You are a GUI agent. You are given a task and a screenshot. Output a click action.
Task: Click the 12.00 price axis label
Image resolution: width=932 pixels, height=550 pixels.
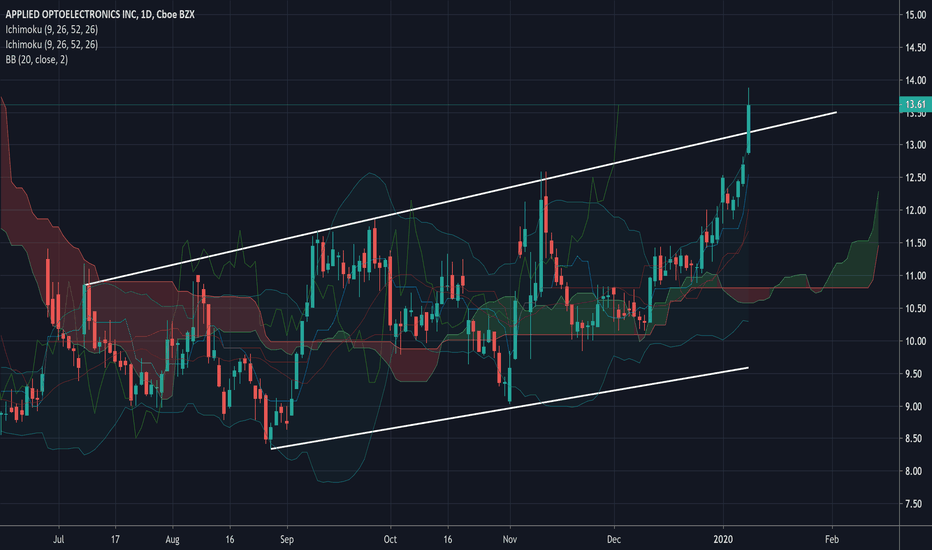[x=915, y=210]
